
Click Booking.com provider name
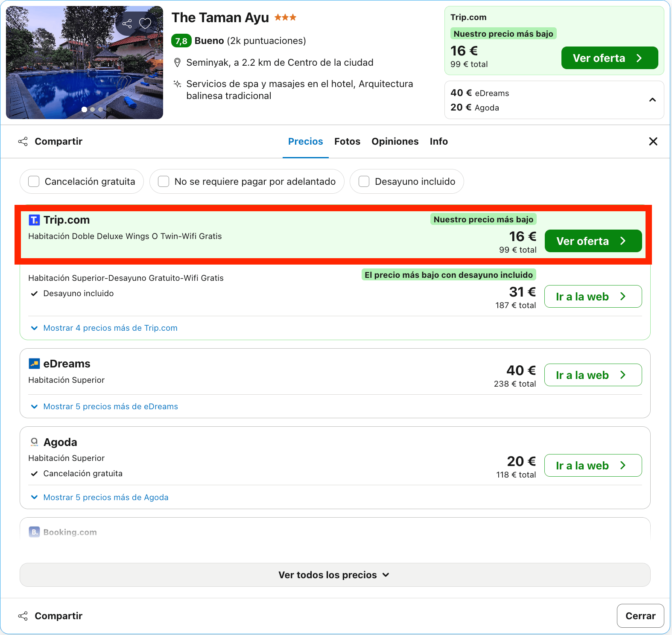(70, 532)
